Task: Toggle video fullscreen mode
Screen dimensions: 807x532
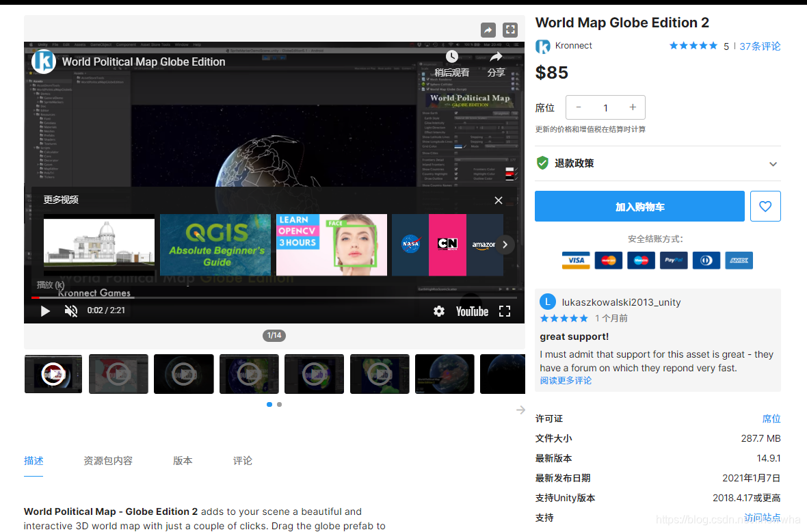Action: (505, 310)
